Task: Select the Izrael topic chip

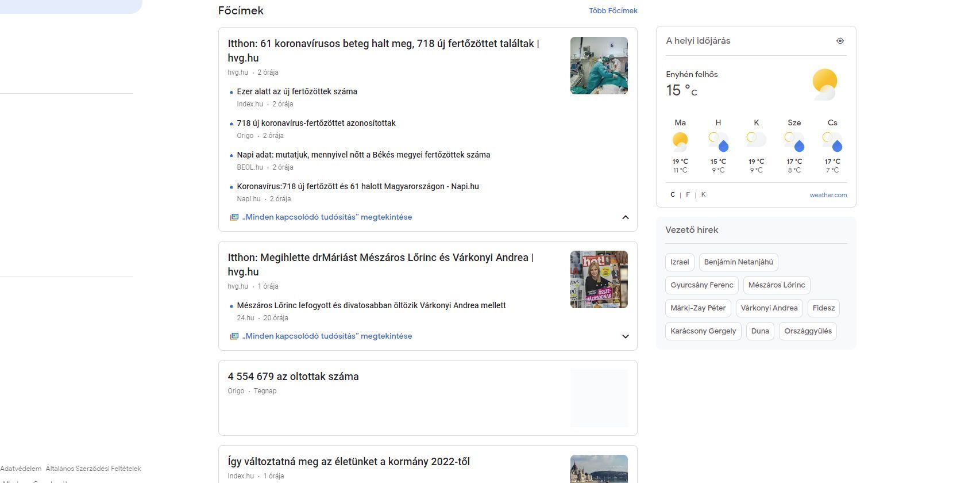Action: coord(680,262)
